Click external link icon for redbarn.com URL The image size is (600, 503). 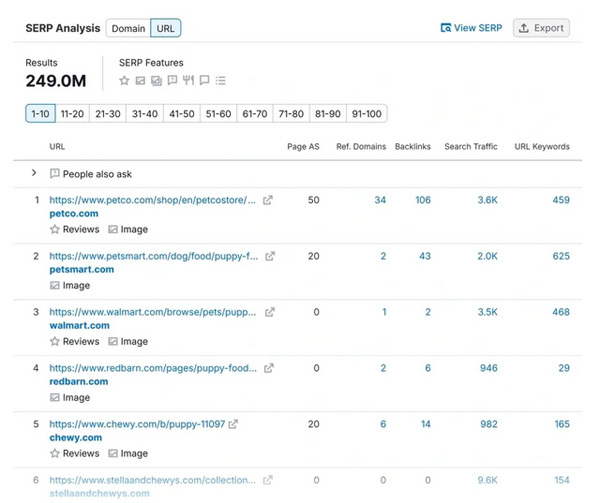(268, 368)
